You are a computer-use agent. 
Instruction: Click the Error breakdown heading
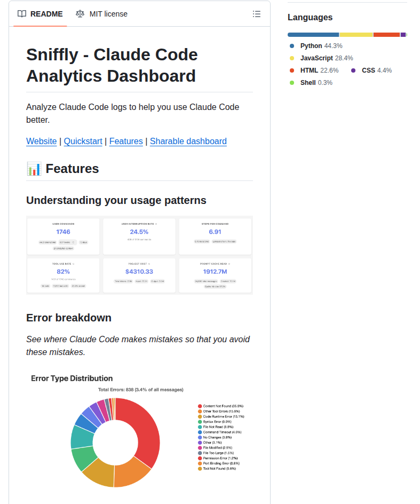point(69,318)
